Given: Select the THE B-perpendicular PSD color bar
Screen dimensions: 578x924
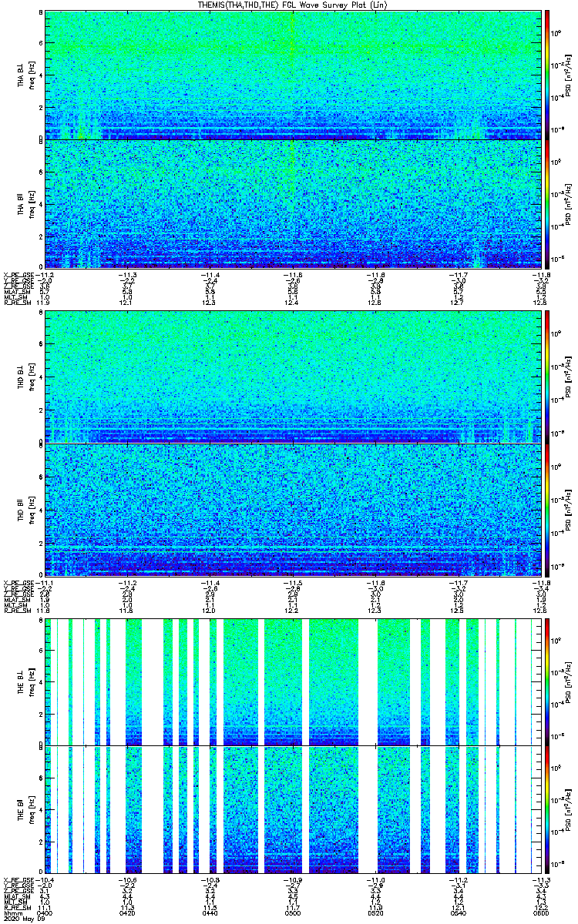Looking at the screenshot, I should tap(547, 681).
